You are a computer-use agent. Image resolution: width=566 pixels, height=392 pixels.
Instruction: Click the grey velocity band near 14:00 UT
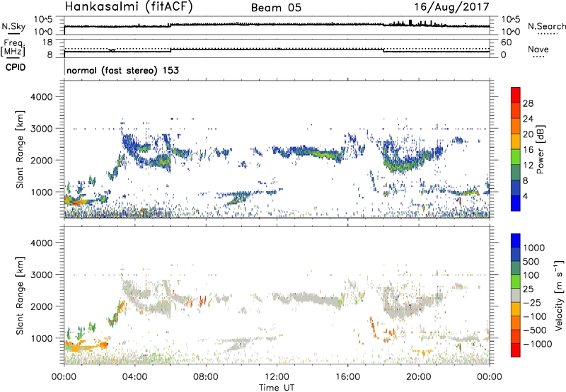tap(311, 299)
